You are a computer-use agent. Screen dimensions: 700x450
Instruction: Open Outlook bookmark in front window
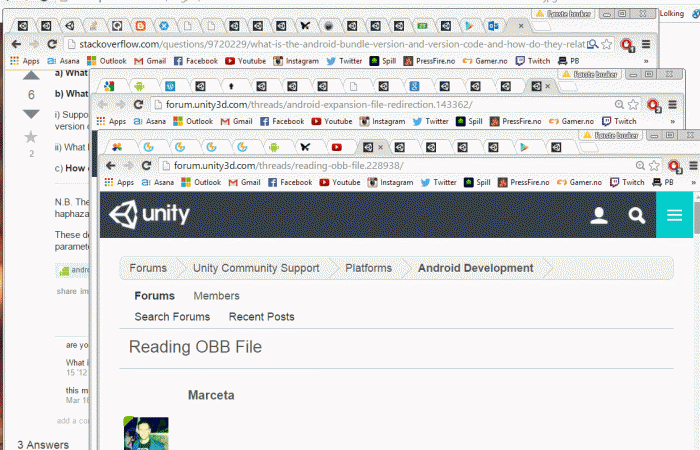pyautogui.click(x=201, y=182)
